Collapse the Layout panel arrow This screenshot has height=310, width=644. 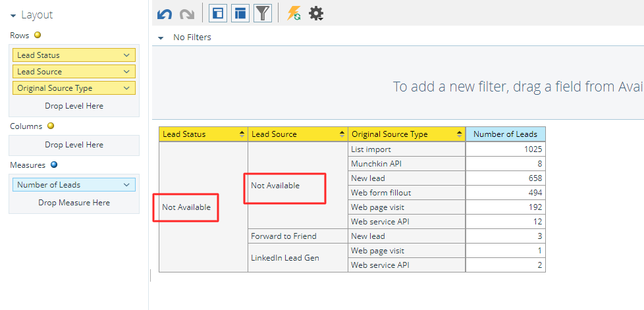13,16
